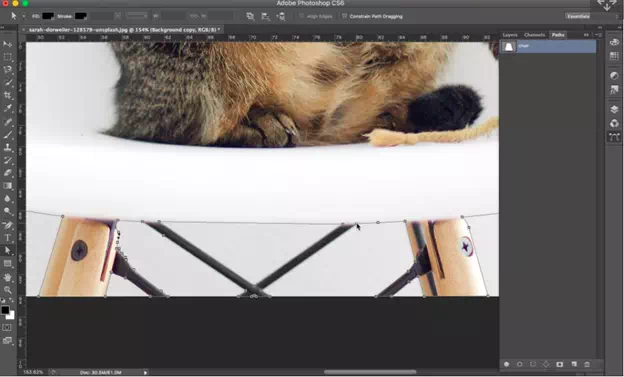The image size is (624, 377).
Task: Open the stroke type options dropdown
Action: point(137,16)
